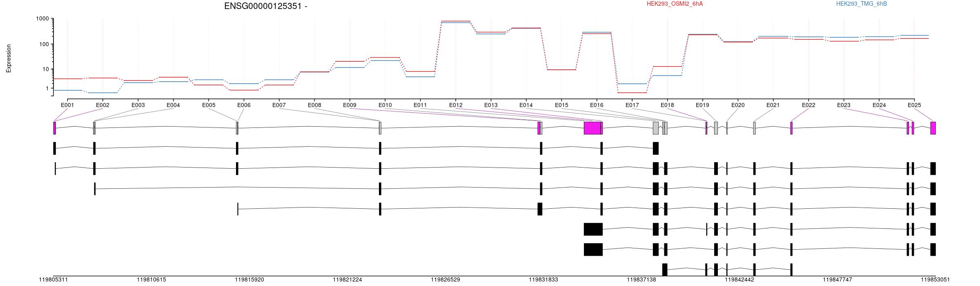
Task: Click genomic coordinate 119815920
Action: pyautogui.click(x=249, y=280)
